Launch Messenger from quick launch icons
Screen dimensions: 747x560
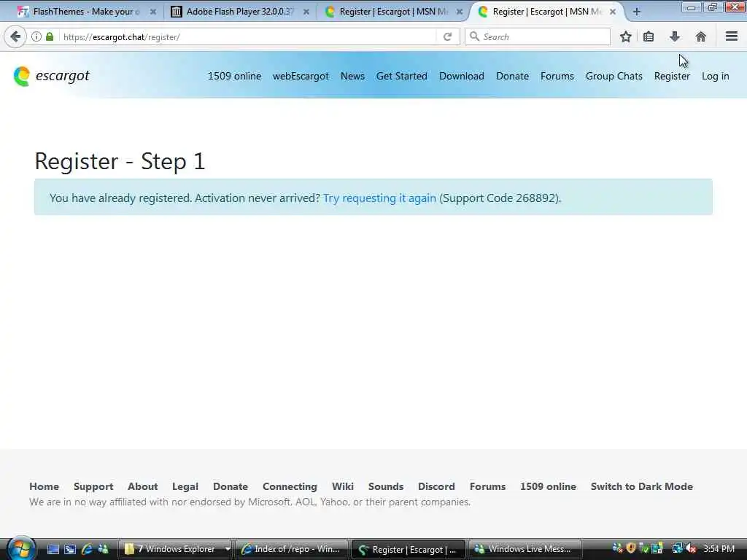point(103,549)
